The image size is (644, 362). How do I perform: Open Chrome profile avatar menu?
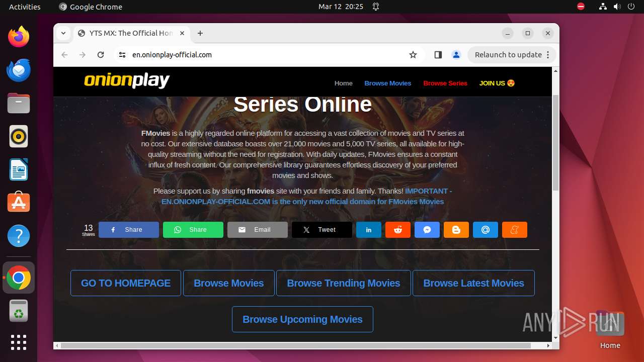[456, 55]
